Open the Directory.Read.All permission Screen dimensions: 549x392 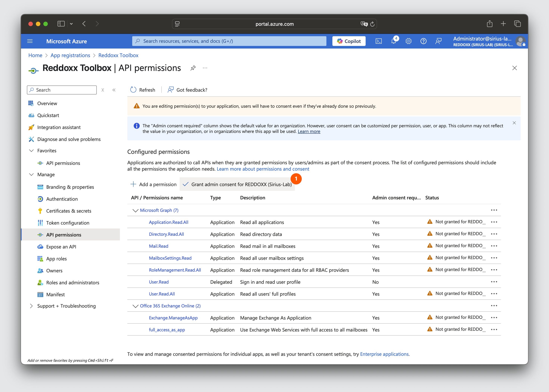tap(166, 234)
